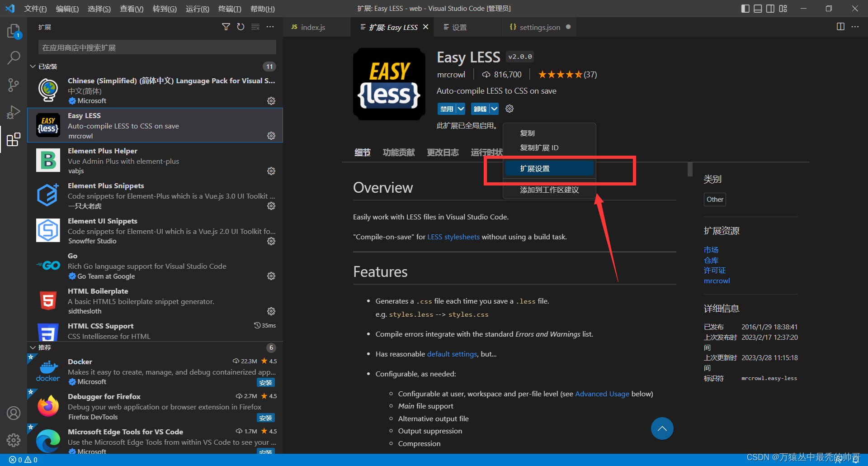Click the errors and warnings indicator in status bar
The width and height of the screenshot is (868, 466).
point(22,459)
